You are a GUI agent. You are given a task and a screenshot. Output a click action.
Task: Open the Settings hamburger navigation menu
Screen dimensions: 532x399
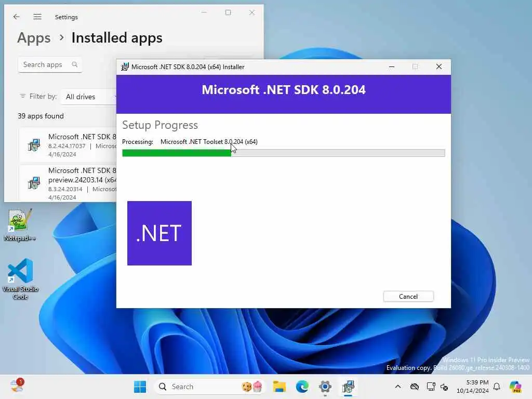tap(37, 17)
